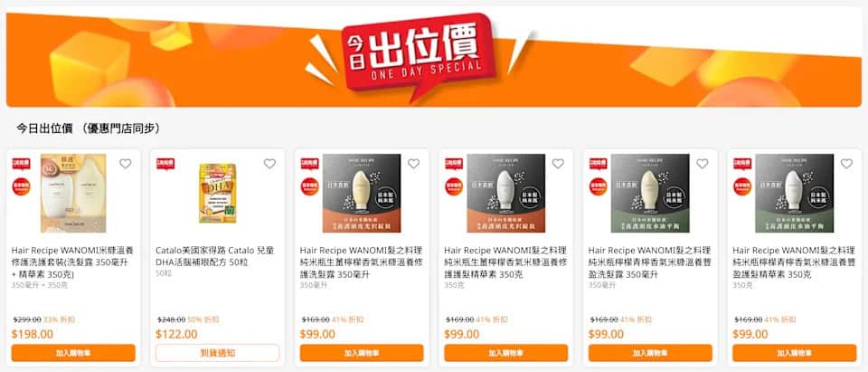Open Catalo DHA product thumbnail

click(x=218, y=193)
